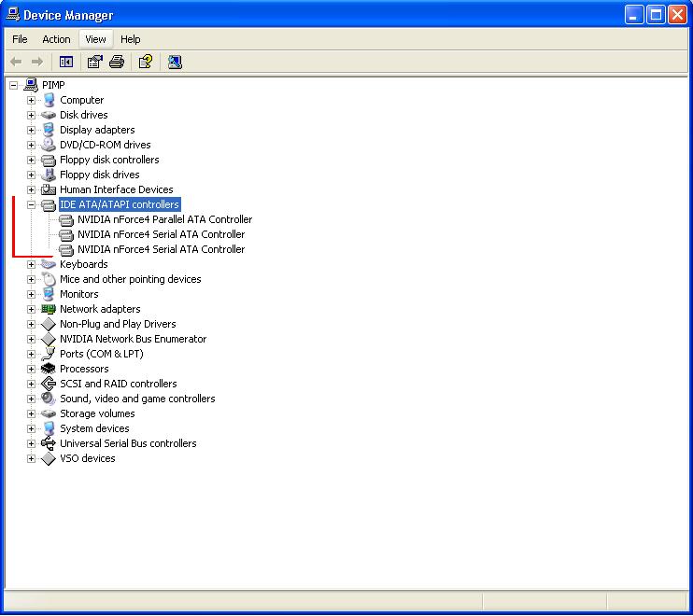Select the PIMP computer name label
693x616 pixels.
[53, 85]
